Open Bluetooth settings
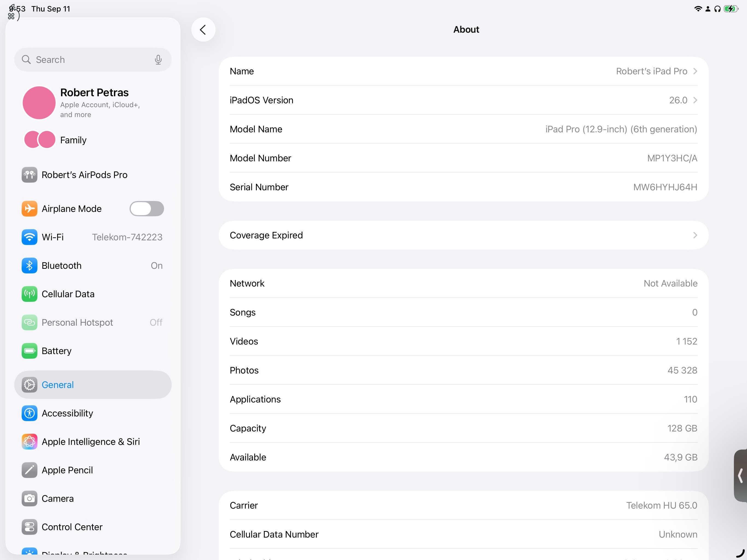This screenshot has width=747, height=560. [93, 266]
